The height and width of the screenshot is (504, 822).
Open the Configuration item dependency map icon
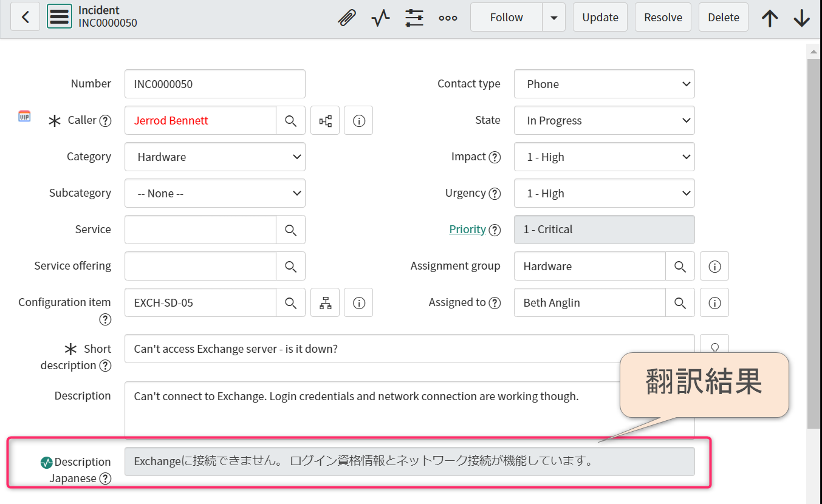coord(324,302)
